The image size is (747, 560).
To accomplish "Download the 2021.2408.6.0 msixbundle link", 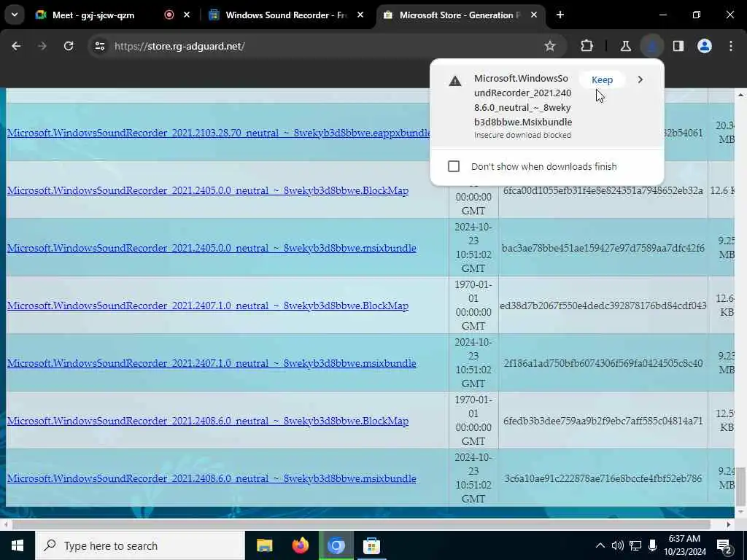I will [x=212, y=478].
